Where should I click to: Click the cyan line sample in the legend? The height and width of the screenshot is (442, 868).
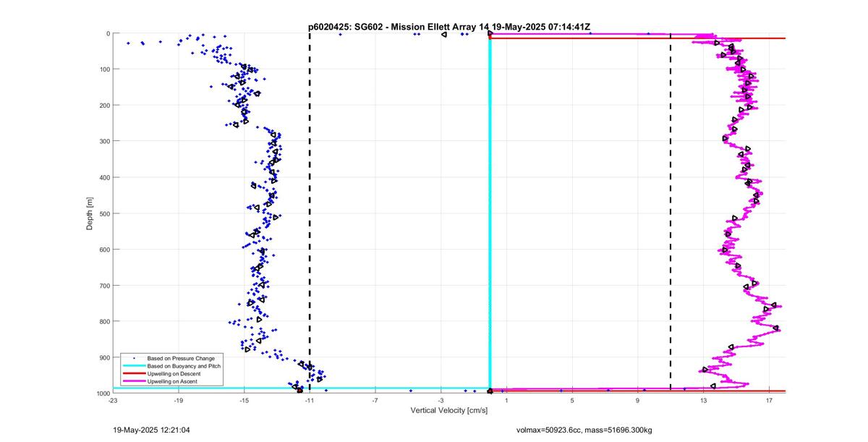click(x=134, y=366)
